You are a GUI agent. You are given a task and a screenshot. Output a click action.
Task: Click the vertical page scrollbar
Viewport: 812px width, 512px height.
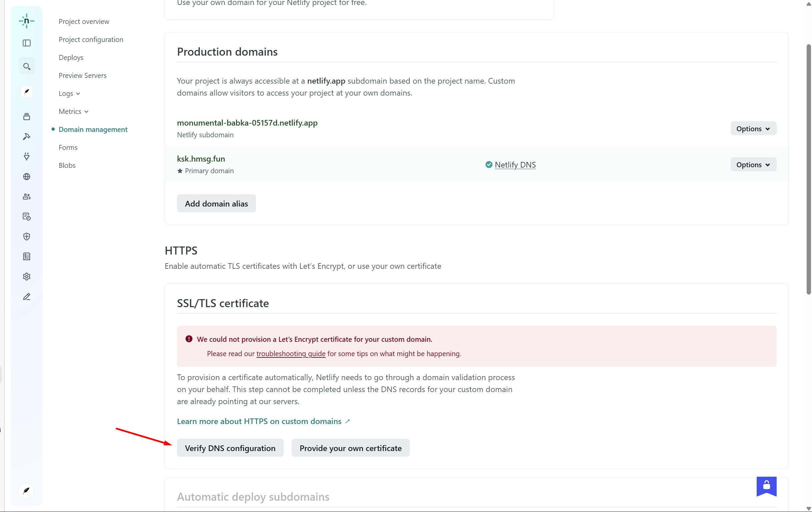point(808,169)
